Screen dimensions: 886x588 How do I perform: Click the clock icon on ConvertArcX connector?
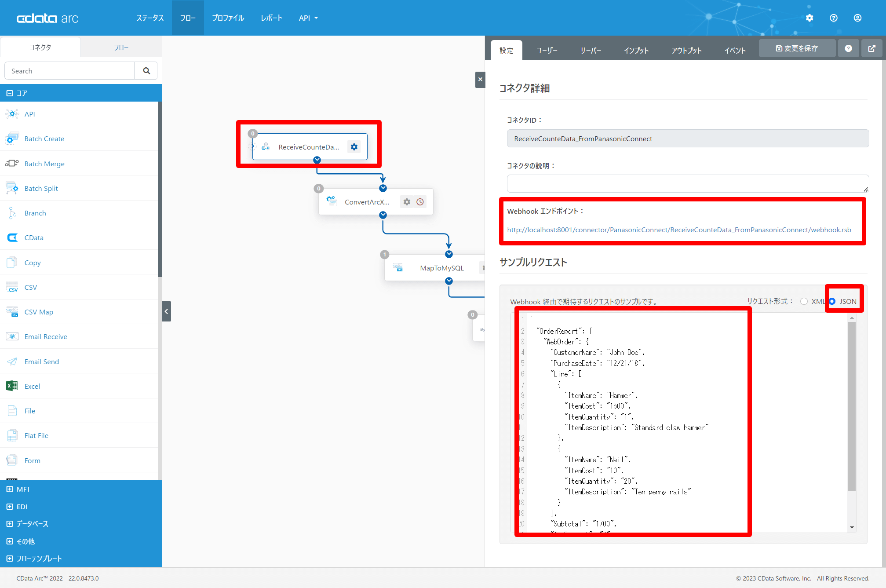(420, 202)
